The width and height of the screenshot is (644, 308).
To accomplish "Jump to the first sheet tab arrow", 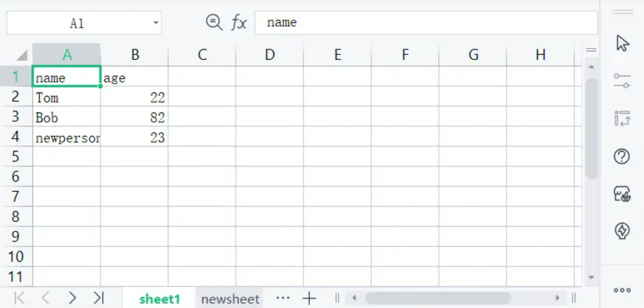I will (19, 299).
